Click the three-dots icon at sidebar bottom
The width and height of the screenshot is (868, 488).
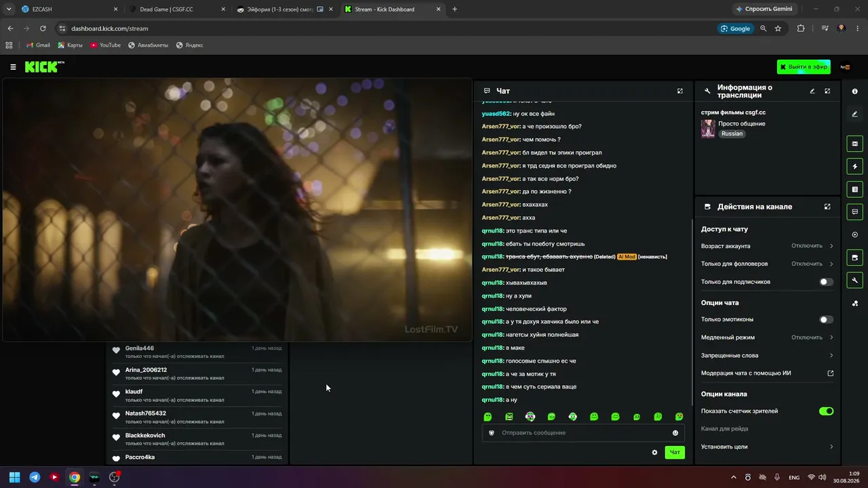[x=854, y=304]
